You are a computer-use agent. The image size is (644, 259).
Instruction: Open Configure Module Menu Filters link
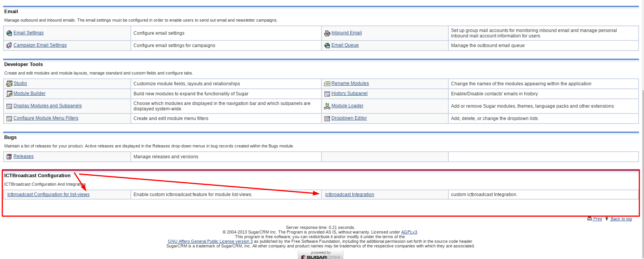[46, 118]
